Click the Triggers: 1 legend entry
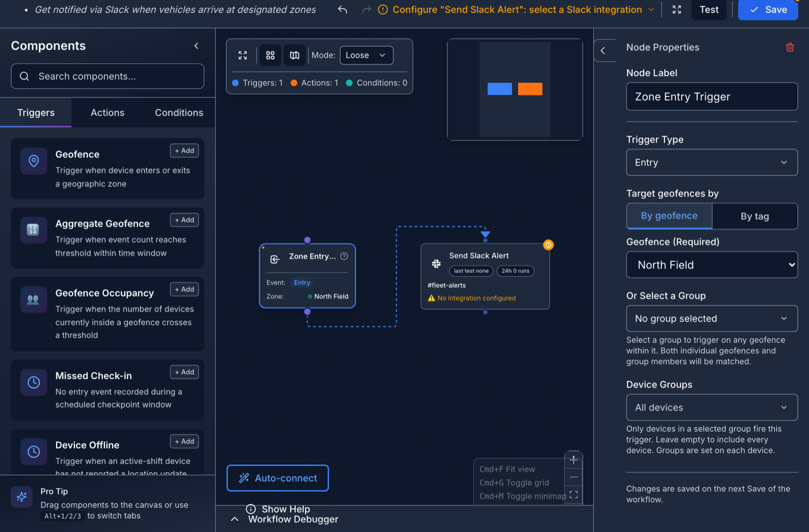The width and height of the screenshot is (809, 532). [x=257, y=83]
